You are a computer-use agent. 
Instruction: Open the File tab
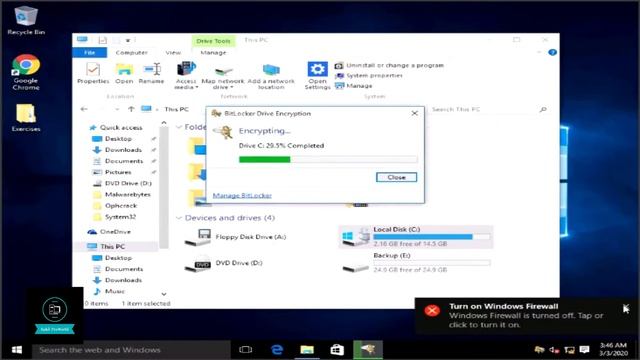click(x=89, y=53)
